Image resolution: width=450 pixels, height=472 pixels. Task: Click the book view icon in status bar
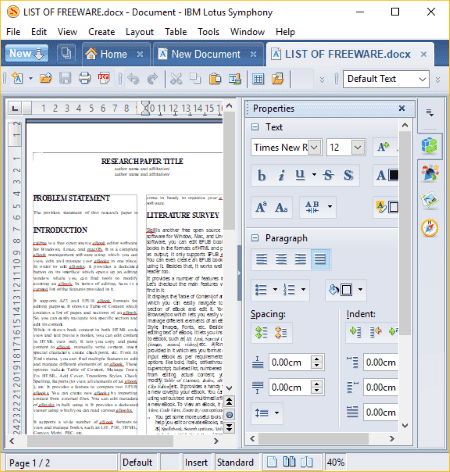(x=307, y=462)
